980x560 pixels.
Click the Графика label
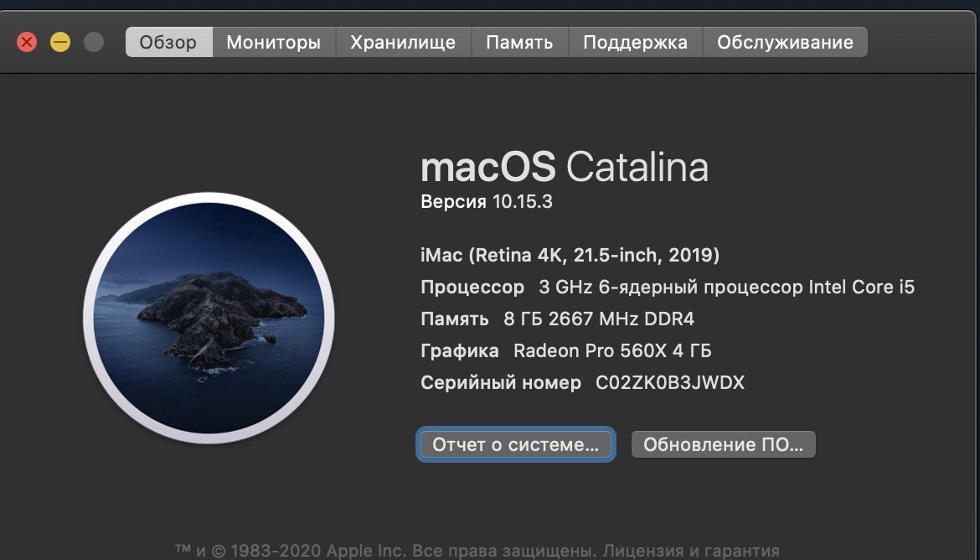[x=459, y=350]
